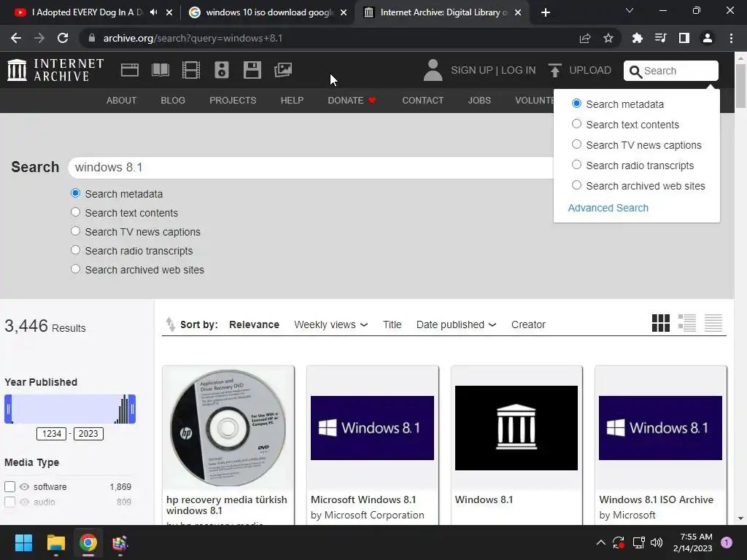
Task: Open the Internet Archive home logo
Action: (x=55, y=70)
